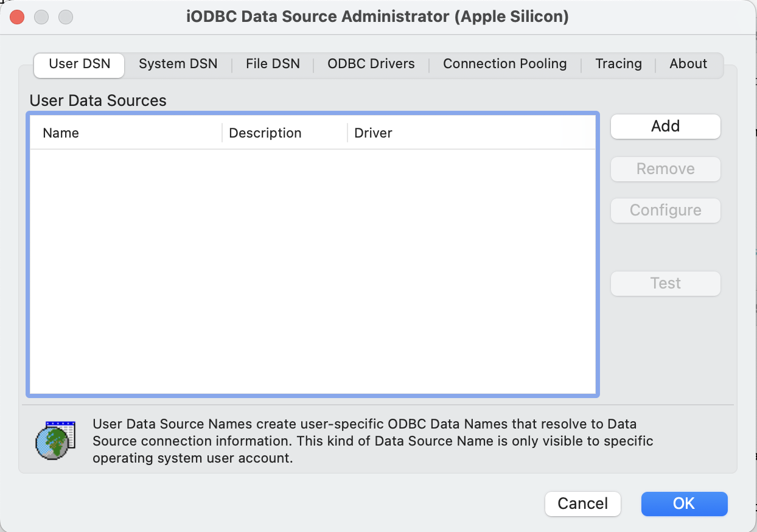
Task: Go to the ODBC Drivers tab
Action: click(371, 64)
